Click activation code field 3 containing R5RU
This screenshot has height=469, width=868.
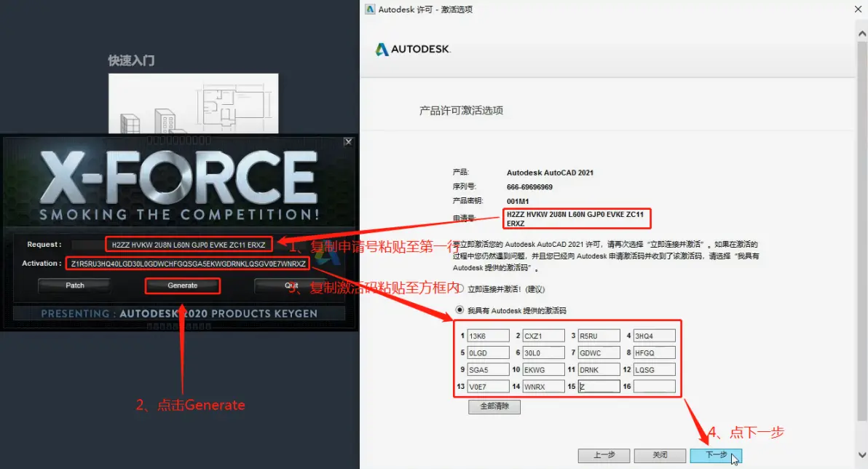click(599, 336)
